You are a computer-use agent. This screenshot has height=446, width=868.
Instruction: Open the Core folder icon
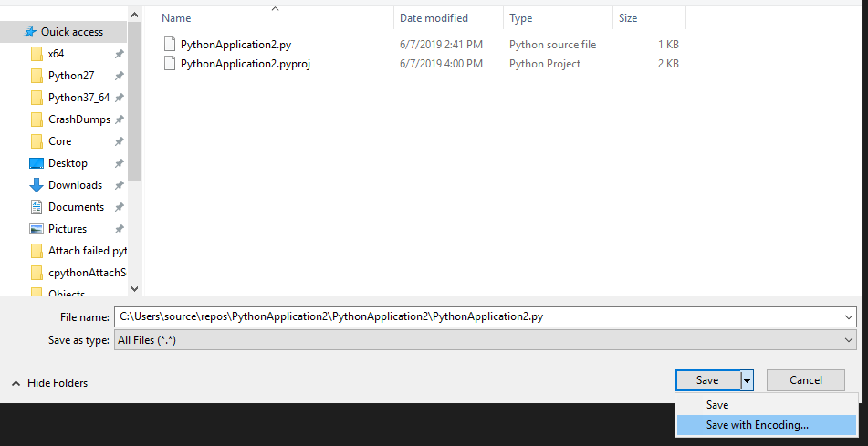37,141
